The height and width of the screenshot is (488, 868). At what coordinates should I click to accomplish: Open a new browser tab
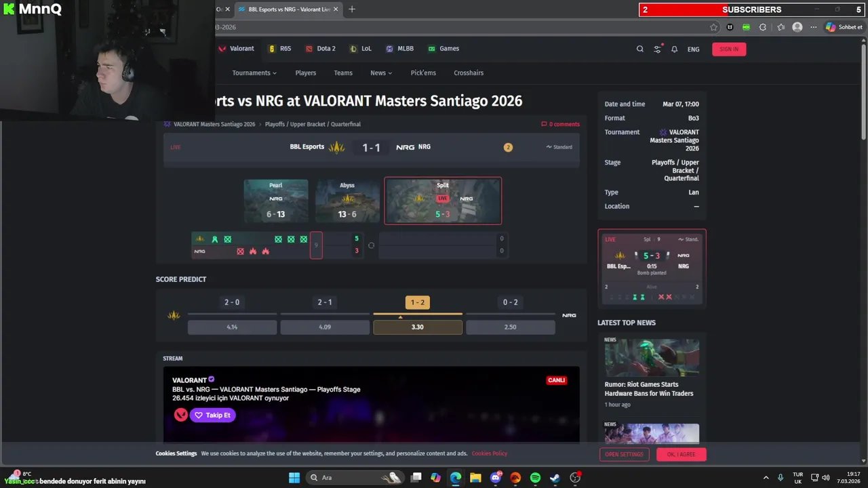[352, 9]
